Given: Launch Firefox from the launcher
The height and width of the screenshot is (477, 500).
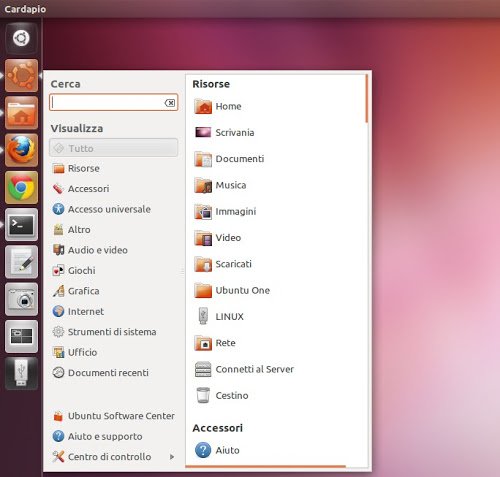Looking at the screenshot, I should pos(21,150).
